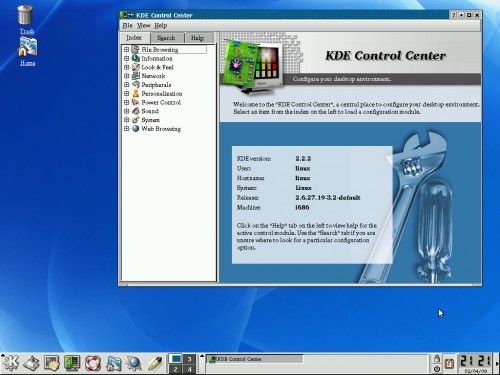Click the File Browsing category icon

[135, 49]
